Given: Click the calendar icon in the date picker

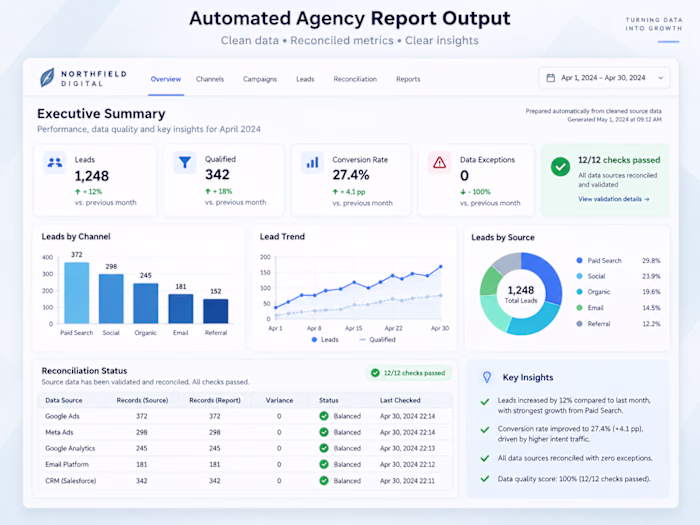Looking at the screenshot, I should pyautogui.click(x=551, y=78).
